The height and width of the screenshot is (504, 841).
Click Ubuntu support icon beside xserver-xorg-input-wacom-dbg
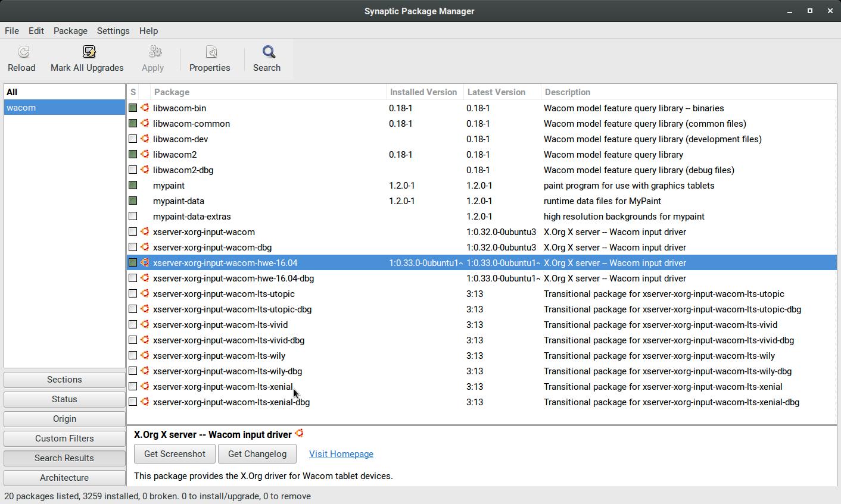pos(145,248)
